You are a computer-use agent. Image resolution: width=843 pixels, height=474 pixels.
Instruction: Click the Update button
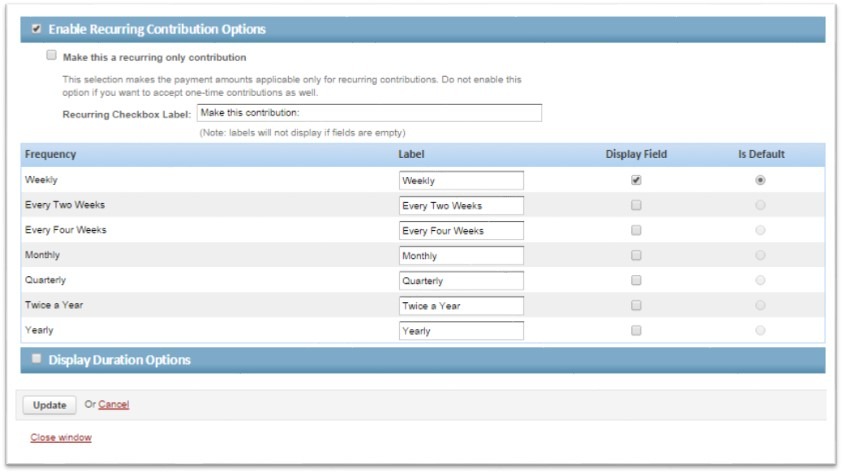pos(49,405)
